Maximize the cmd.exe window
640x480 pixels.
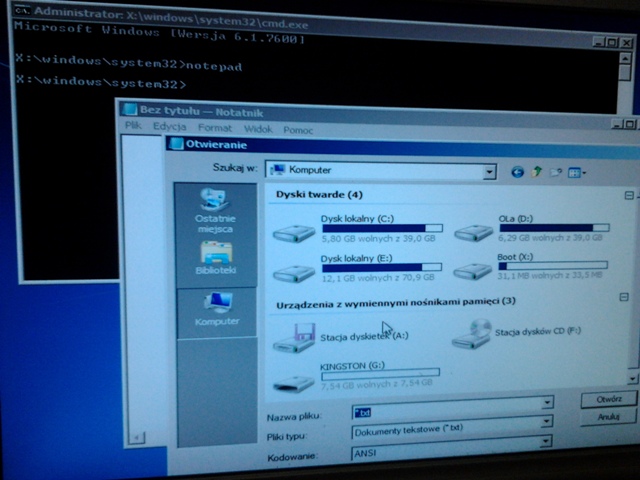(x=611, y=42)
